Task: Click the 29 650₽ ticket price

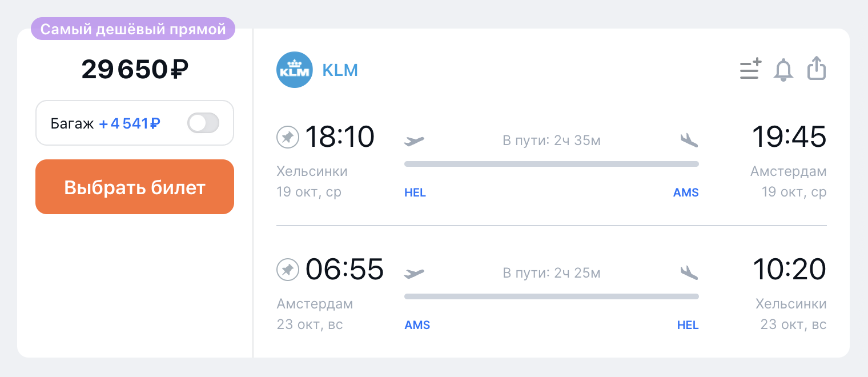Action: coord(135,70)
